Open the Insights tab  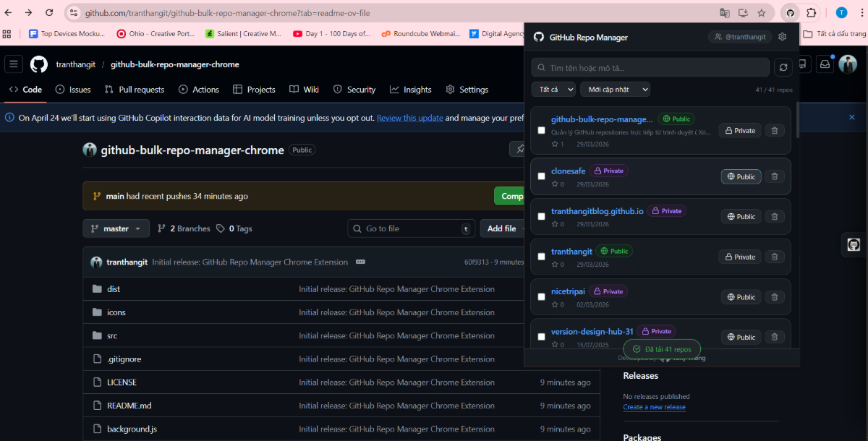tap(410, 90)
